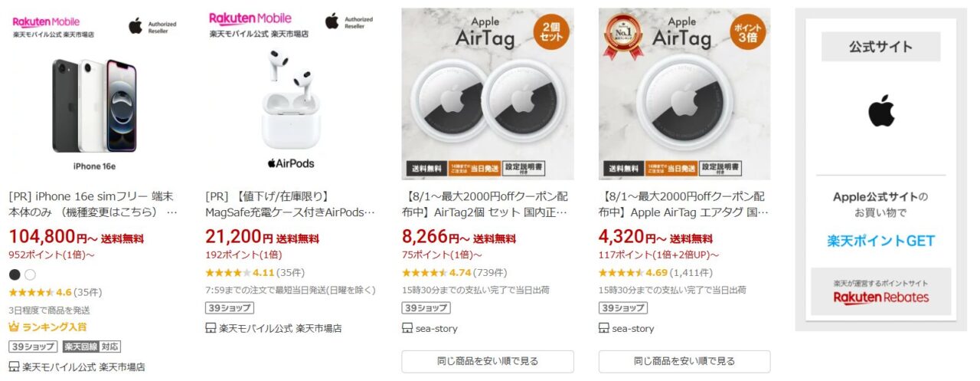Click 同じ商品を安い順で見る under single AirTag
This screenshot has height=381, width=980.
coord(684,361)
